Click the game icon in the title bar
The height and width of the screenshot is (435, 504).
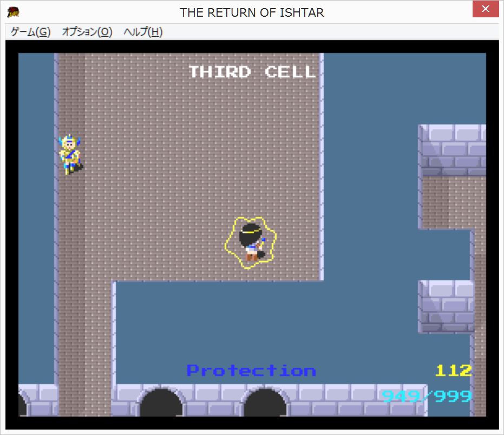pyautogui.click(x=14, y=12)
